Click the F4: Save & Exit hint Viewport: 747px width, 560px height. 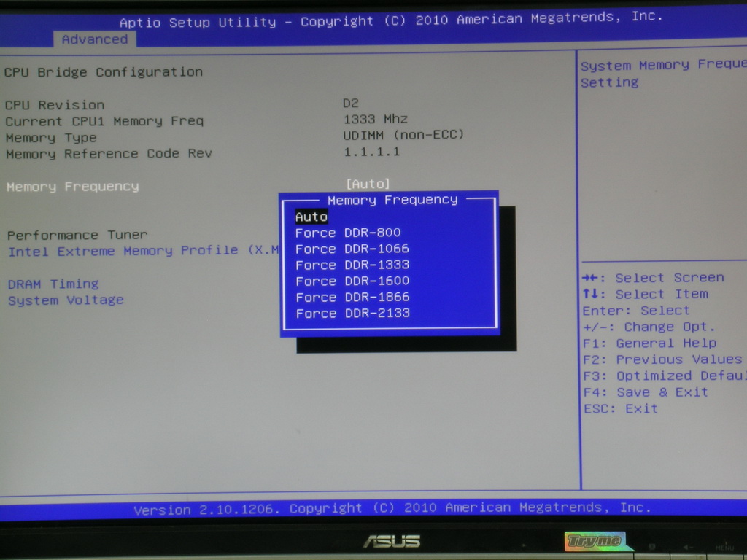(646, 392)
